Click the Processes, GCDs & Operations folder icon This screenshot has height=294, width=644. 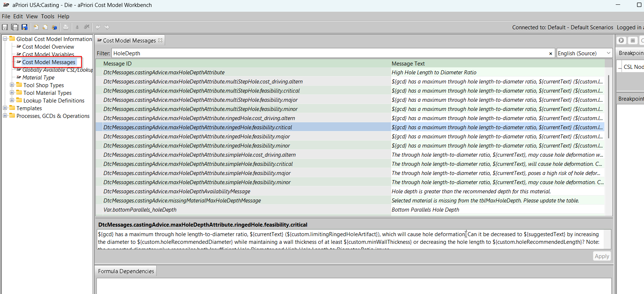pos(12,116)
